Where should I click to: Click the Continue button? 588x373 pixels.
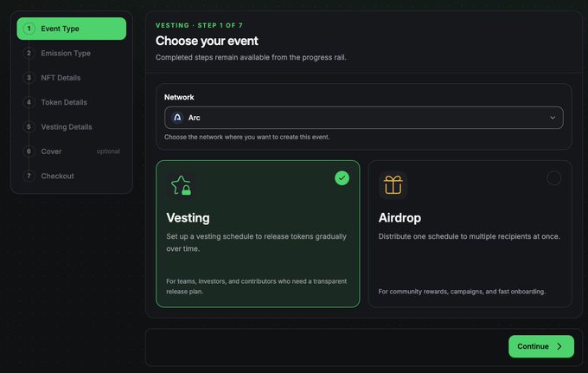click(541, 346)
